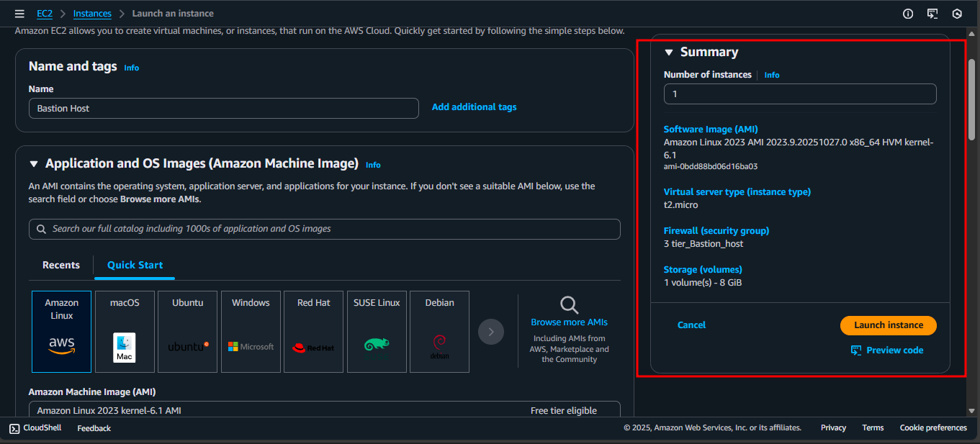
Task: Click Firewall (security group) summary link
Action: pyautogui.click(x=716, y=231)
